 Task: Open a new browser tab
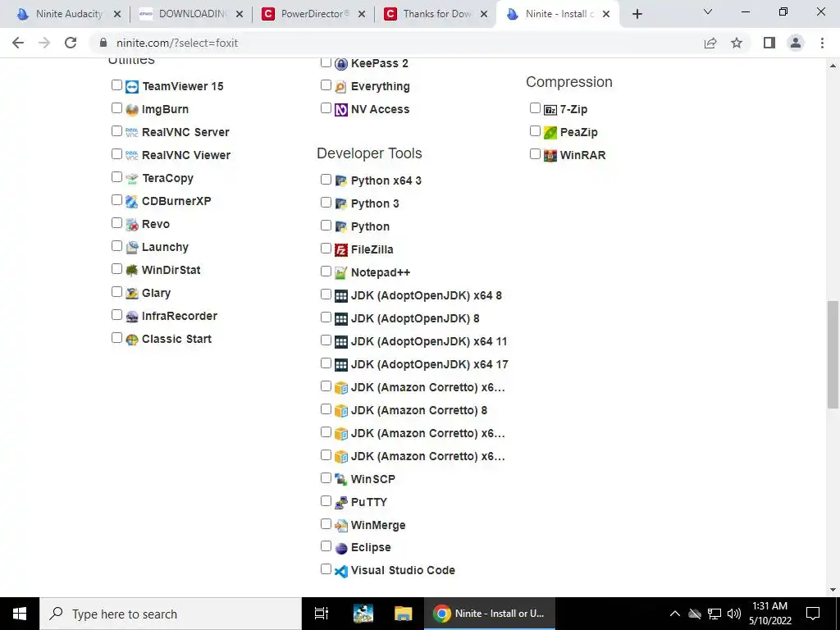[x=637, y=14]
